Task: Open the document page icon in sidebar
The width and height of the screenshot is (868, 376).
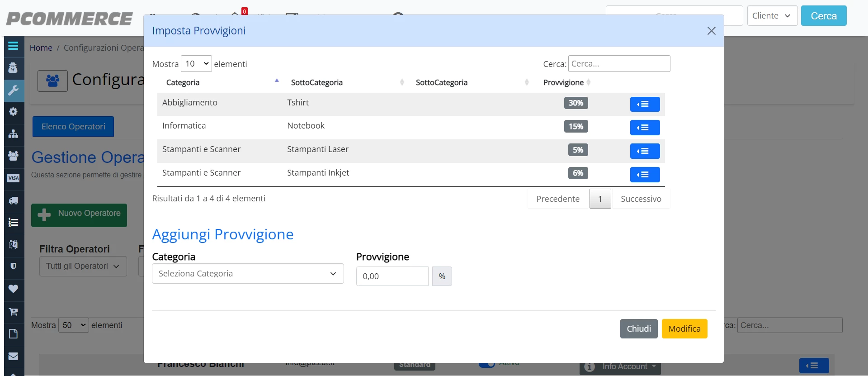Action: tap(13, 334)
